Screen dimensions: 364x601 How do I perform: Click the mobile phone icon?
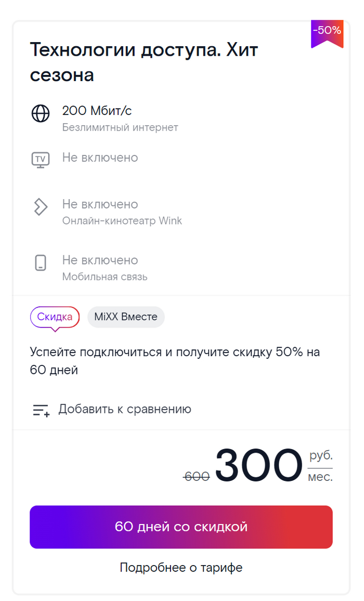tap(41, 263)
